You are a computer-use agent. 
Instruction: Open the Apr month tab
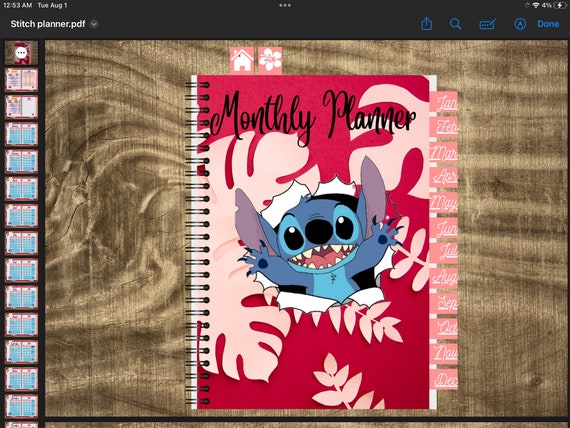click(444, 177)
